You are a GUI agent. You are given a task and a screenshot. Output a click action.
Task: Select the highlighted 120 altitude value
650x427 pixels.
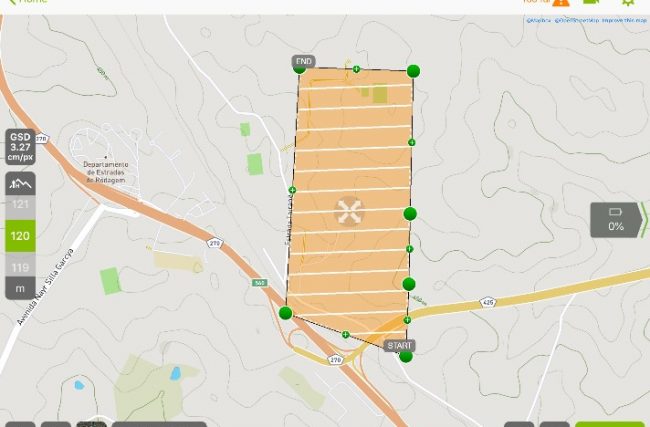[20, 236]
